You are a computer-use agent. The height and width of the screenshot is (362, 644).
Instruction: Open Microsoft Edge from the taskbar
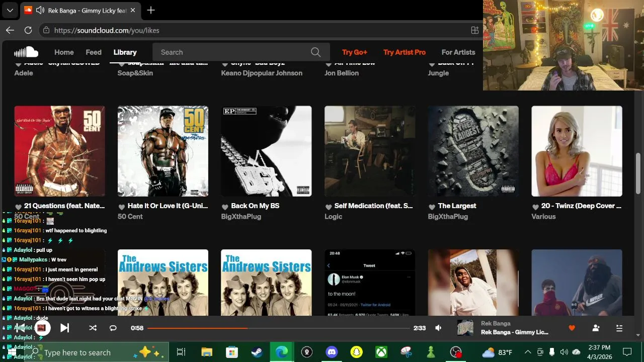pos(281,352)
